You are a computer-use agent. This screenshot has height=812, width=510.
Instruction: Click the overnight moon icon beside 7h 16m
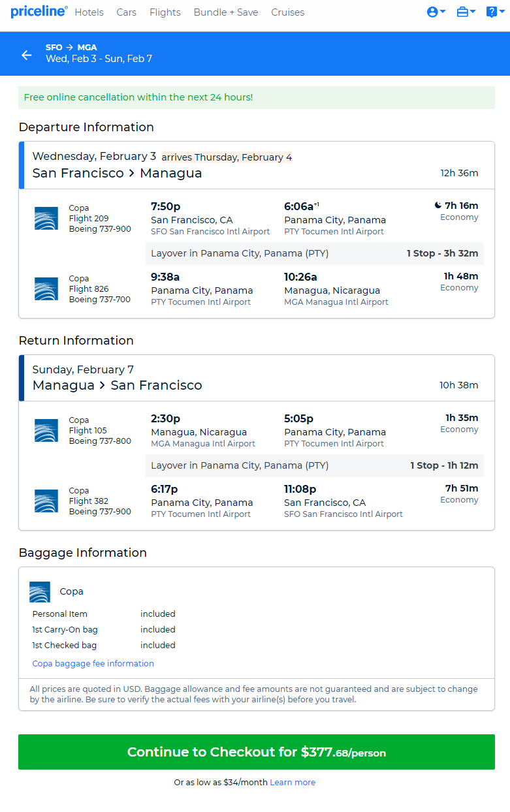pos(438,206)
